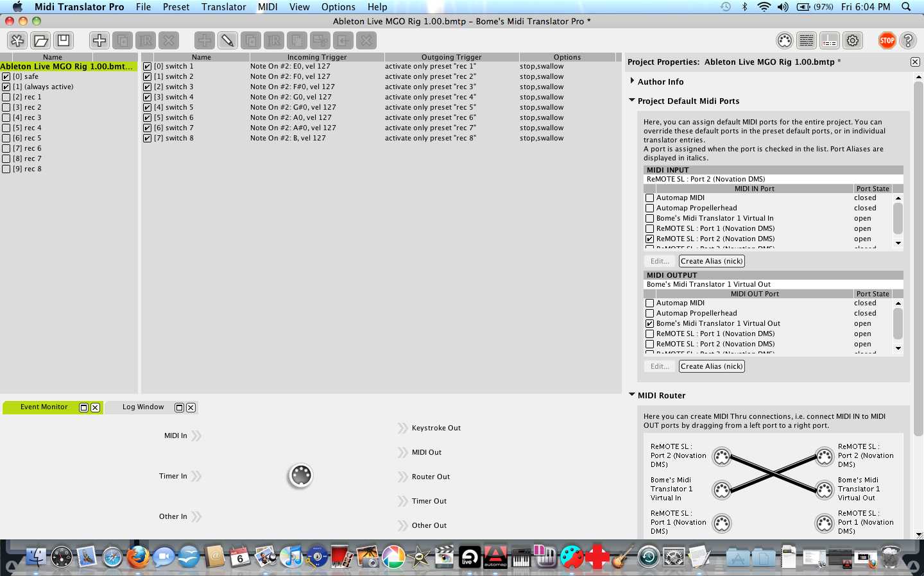This screenshot has width=924, height=576.
Task: Click the Open Project folder icon
Action: tap(40, 40)
